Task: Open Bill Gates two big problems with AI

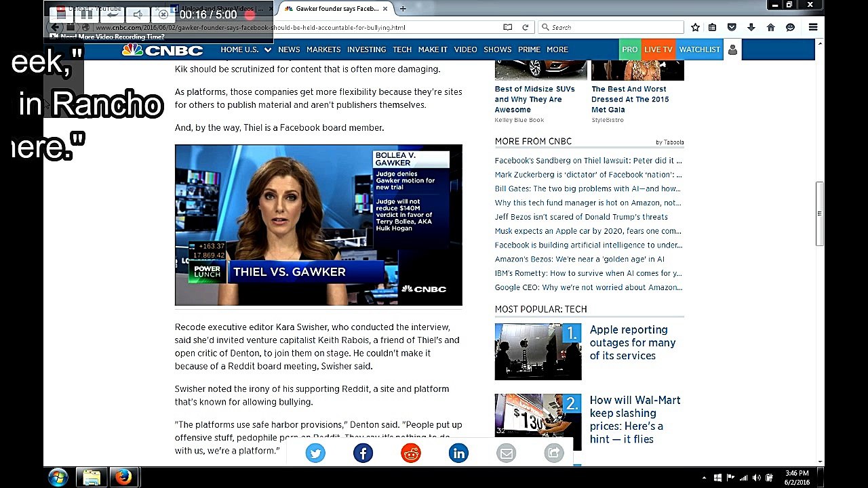Action: 587,189
